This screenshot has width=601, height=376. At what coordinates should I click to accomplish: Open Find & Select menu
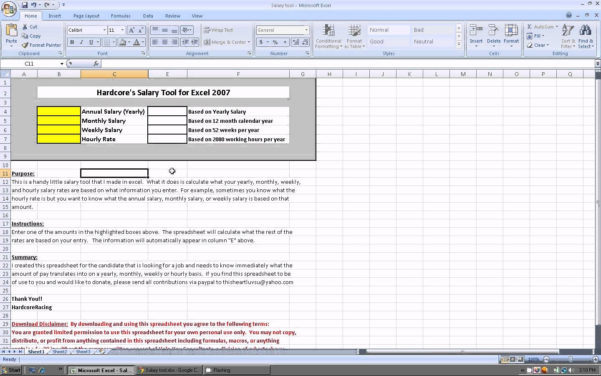585,36
